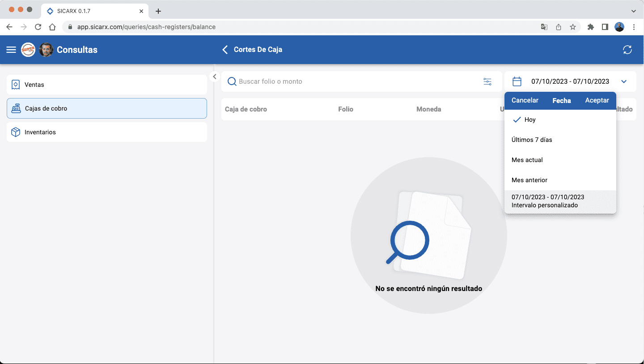Collapse the left sidebar panel
644x364 pixels.
(x=215, y=77)
